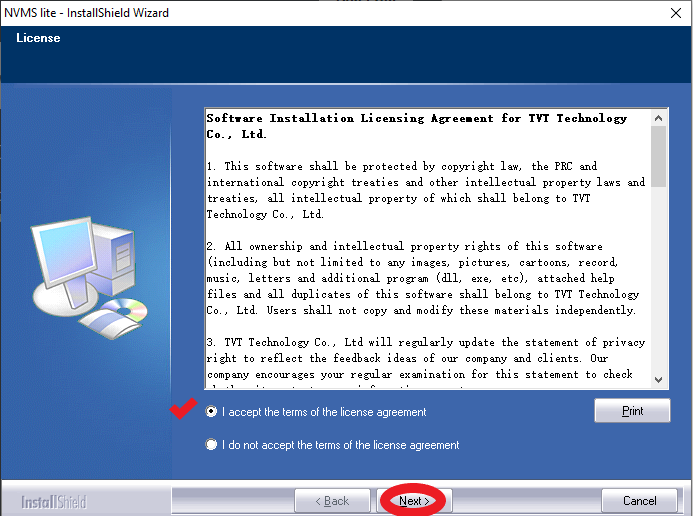Click the "I accept the terms" label text
The height and width of the screenshot is (516, 693).
324,412
